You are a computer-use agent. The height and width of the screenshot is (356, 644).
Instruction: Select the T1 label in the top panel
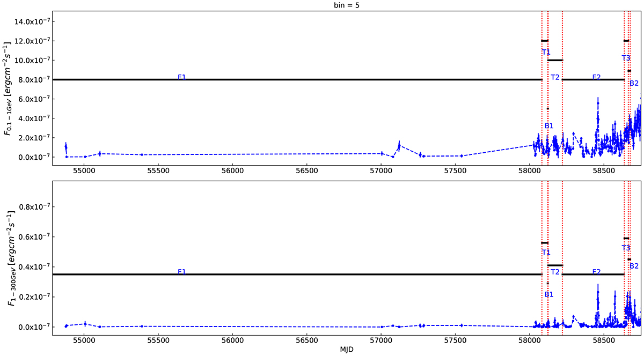coord(546,52)
